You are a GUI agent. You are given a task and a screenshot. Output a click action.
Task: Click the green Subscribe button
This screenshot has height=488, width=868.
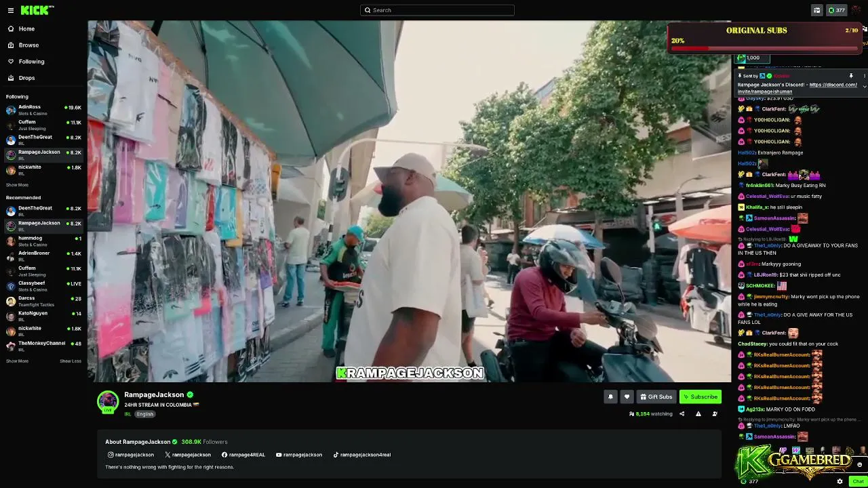click(x=701, y=397)
